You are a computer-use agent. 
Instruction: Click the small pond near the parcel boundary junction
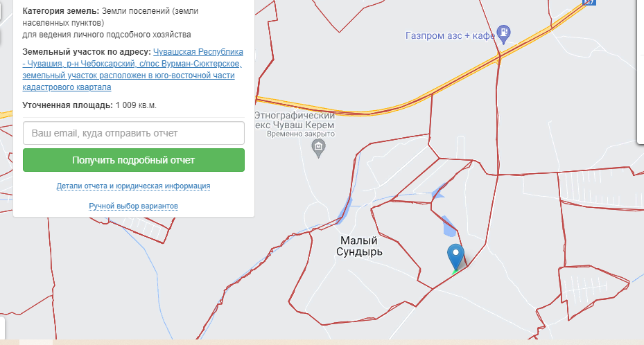438,191
